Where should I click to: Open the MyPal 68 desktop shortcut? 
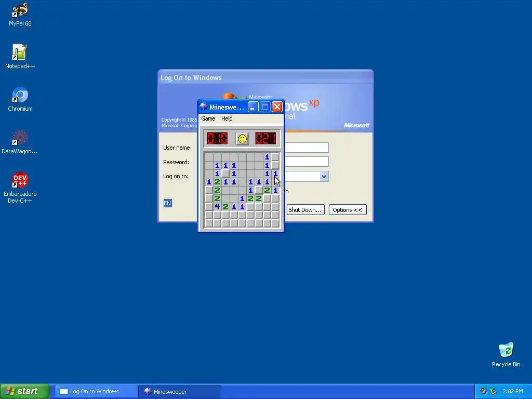pos(20,14)
